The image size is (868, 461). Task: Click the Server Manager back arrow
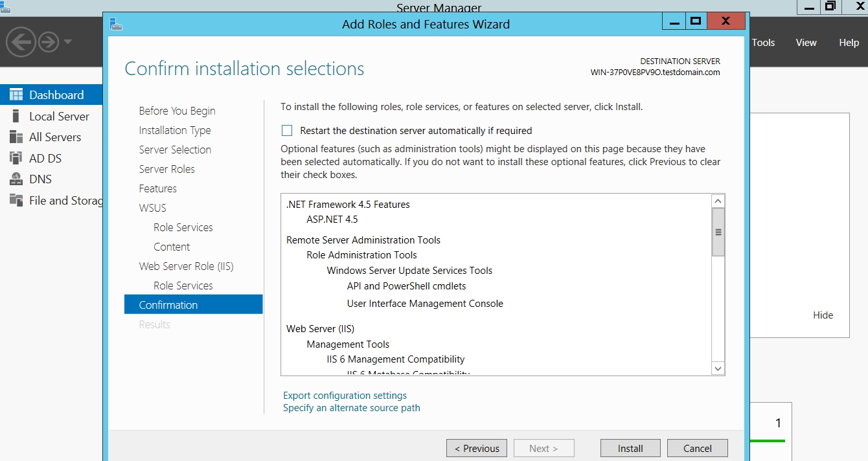tap(20, 42)
